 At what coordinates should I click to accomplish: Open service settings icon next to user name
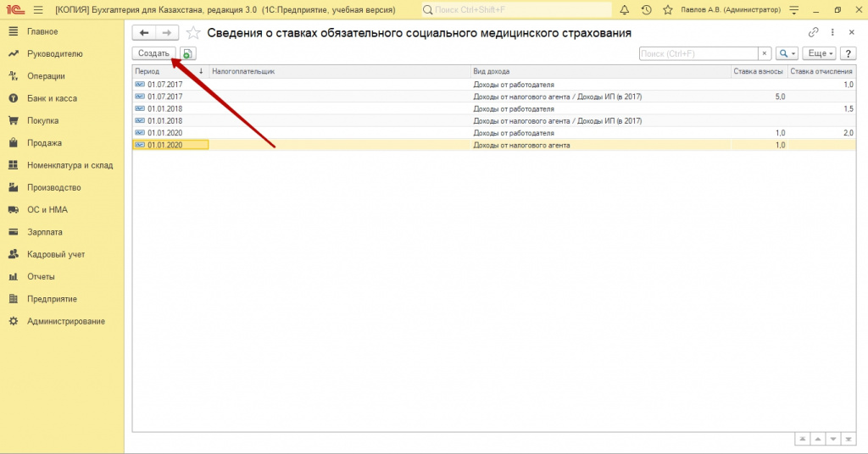click(x=793, y=10)
